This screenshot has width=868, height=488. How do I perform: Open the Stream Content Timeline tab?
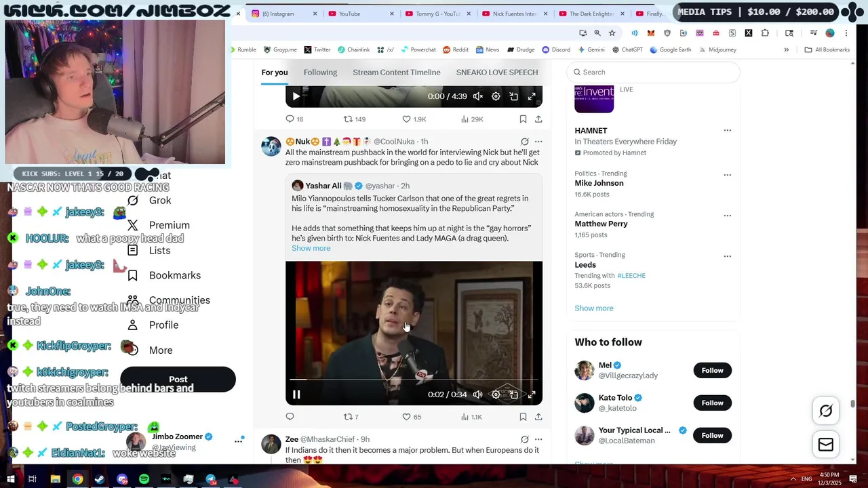click(396, 73)
